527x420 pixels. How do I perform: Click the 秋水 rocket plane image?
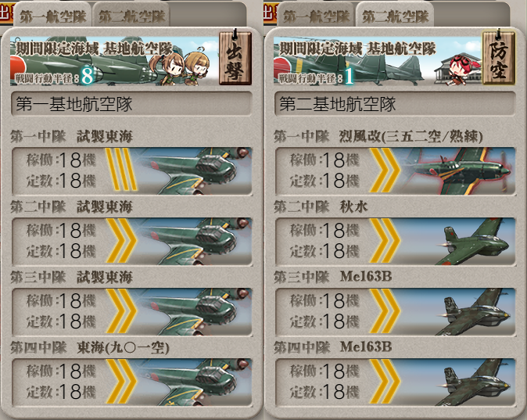(474, 241)
